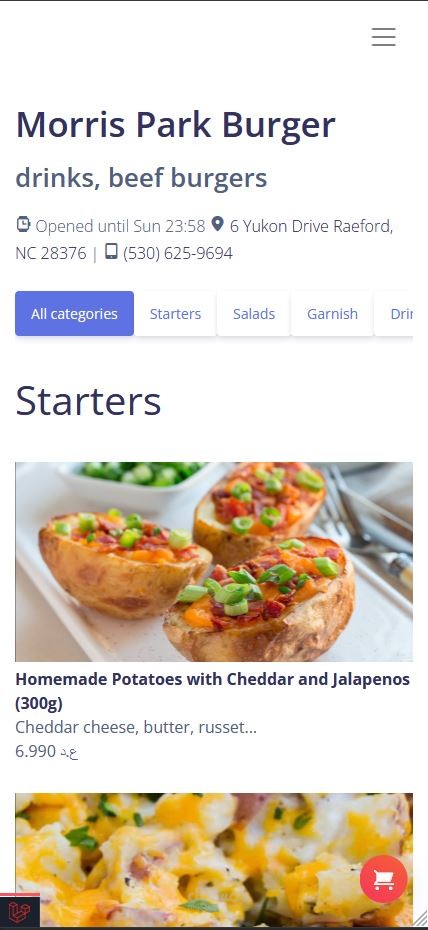Select the partially visible Drinks tab
The image size is (428, 930).
coord(394,313)
